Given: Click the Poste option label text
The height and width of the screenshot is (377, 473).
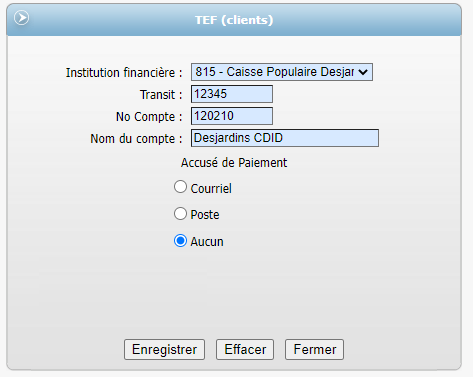Looking at the screenshot, I should coord(205,215).
